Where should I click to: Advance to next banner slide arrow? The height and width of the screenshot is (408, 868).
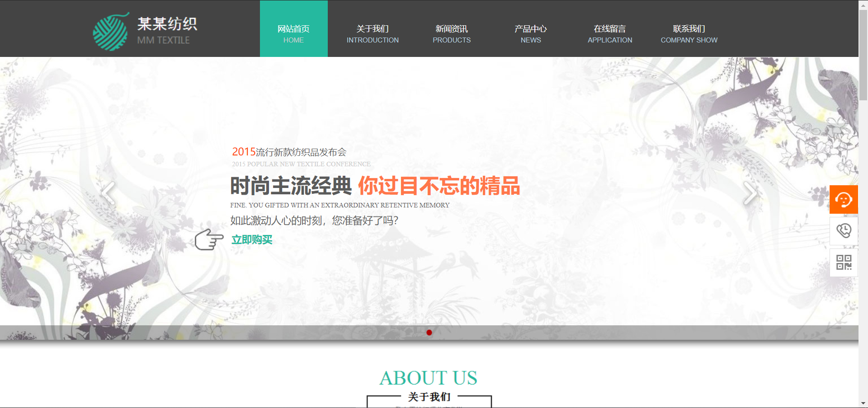click(x=750, y=193)
